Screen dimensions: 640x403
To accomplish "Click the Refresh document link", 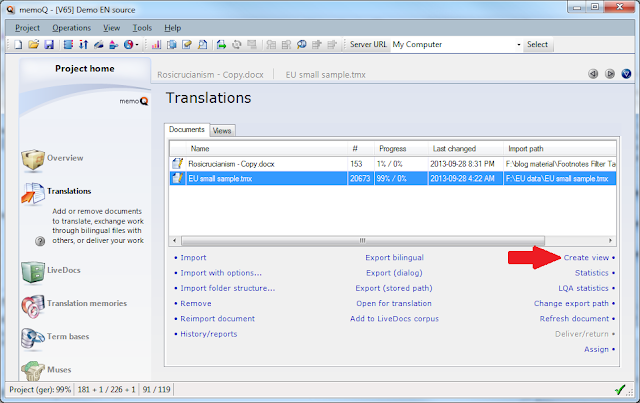I will tap(574, 319).
